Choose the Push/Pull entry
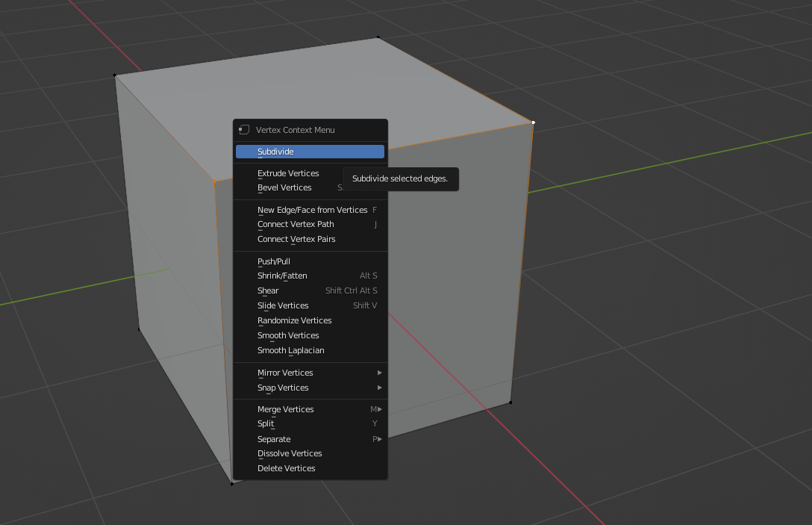This screenshot has height=525, width=812. [x=310, y=261]
